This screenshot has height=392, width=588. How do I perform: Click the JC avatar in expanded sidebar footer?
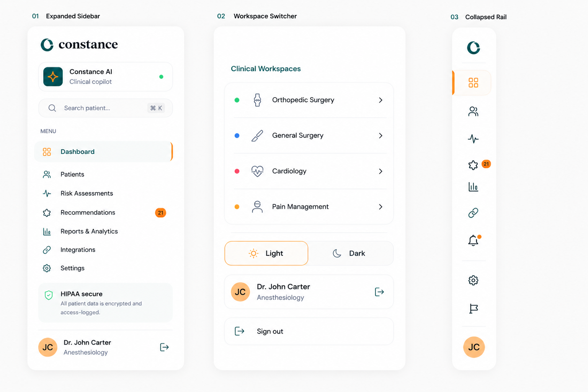coord(48,347)
